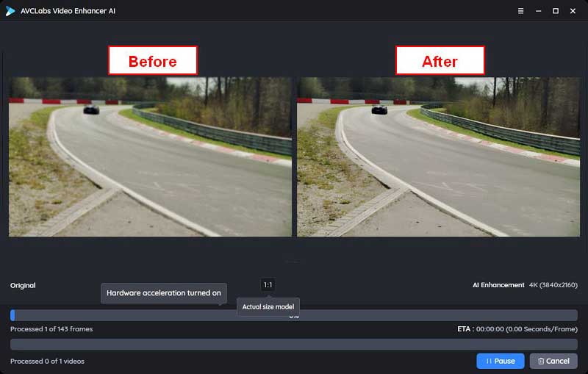Click the 'AVCLabs Video Enhancer AI' title text
The image size is (588, 374).
point(68,11)
